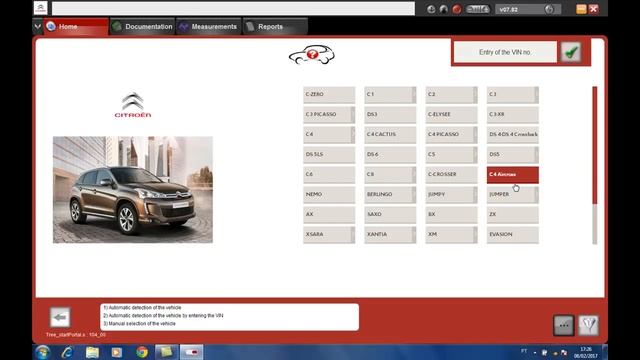640x360 pixels.
Task: Pick the C3 model button
Action: [x=513, y=94]
